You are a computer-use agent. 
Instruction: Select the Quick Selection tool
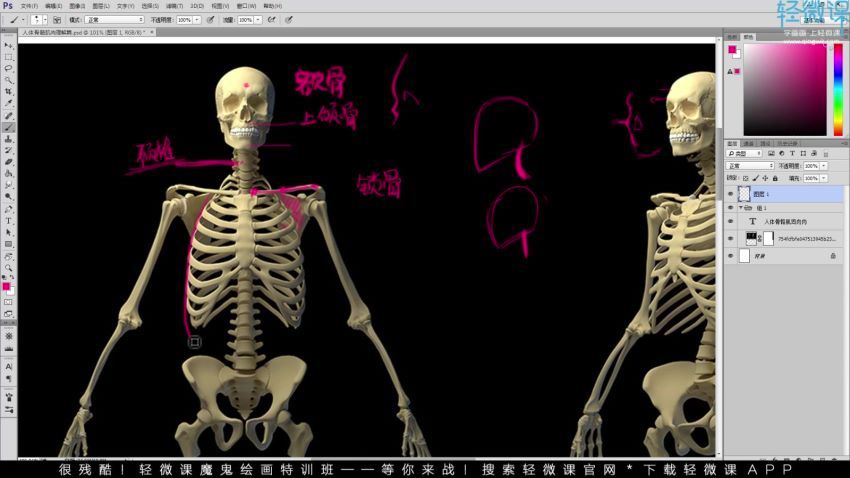point(8,80)
